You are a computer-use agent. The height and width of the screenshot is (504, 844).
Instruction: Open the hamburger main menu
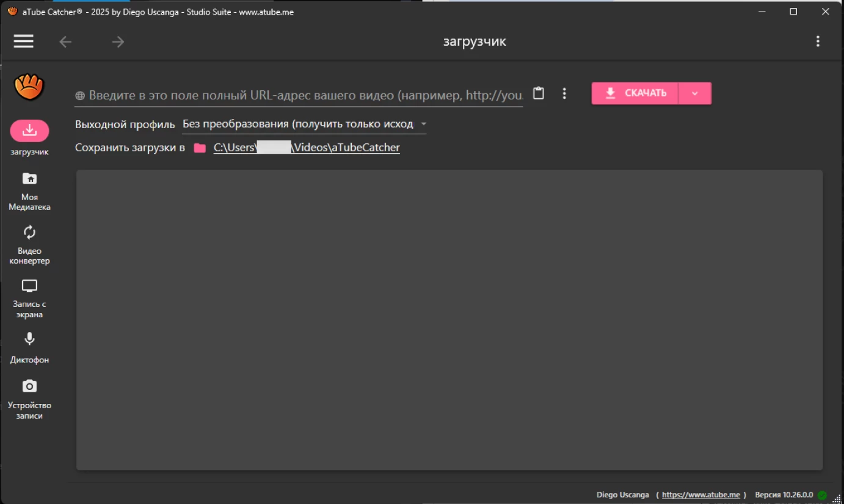pyautogui.click(x=24, y=41)
